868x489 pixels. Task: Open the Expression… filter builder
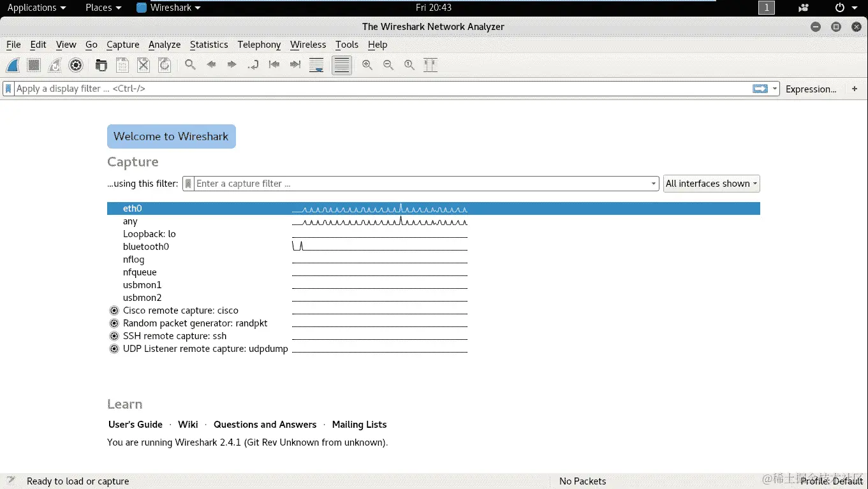(x=811, y=89)
